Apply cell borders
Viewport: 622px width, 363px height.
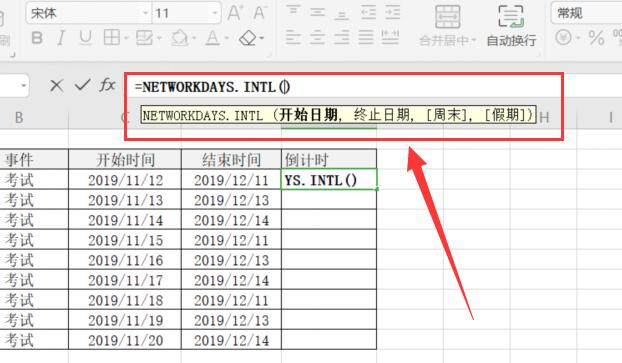point(111,38)
